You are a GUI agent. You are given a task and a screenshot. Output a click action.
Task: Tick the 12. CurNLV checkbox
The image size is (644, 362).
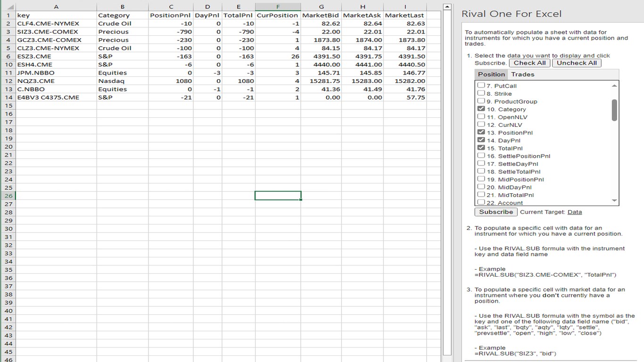pyautogui.click(x=481, y=124)
